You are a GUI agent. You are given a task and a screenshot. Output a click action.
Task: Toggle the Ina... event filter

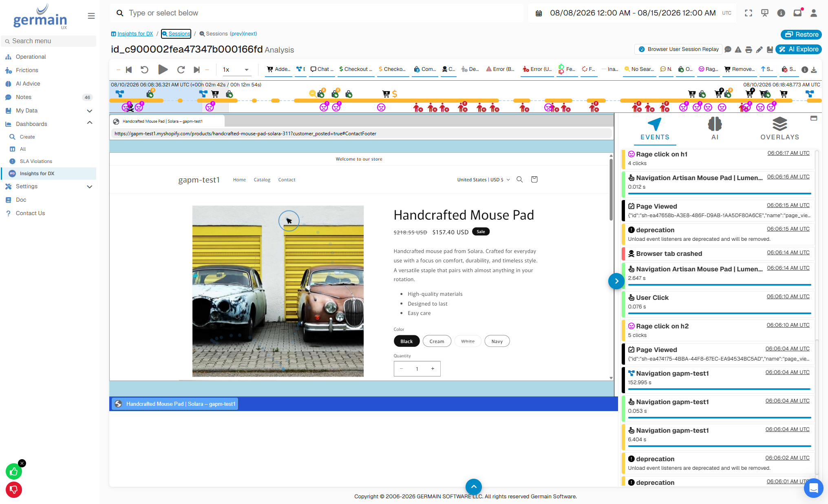[610, 69]
